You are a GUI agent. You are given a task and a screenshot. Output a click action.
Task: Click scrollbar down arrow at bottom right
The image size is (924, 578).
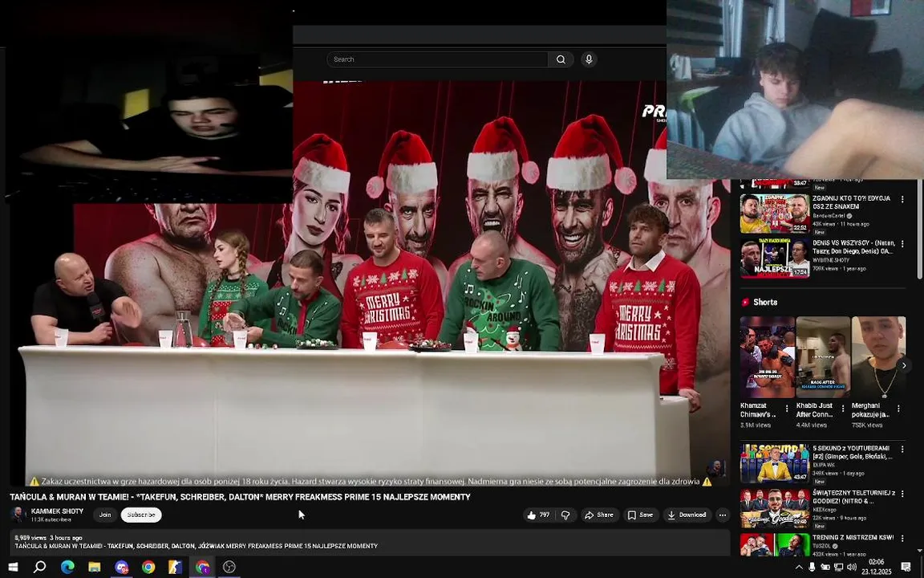(920, 551)
